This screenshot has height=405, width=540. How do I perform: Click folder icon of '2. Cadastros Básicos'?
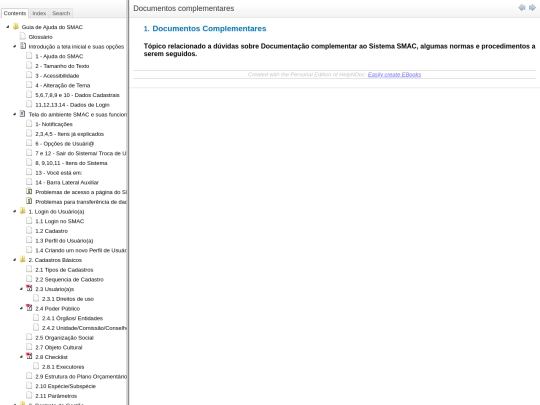tap(23, 259)
